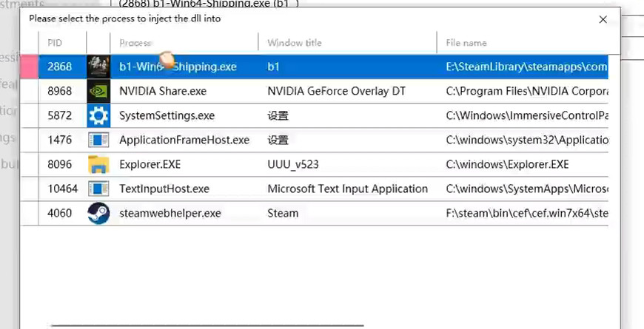Select the Microsoft Text Input Application entry
The height and width of the screenshot is (329, 644).
pos(347,189)
